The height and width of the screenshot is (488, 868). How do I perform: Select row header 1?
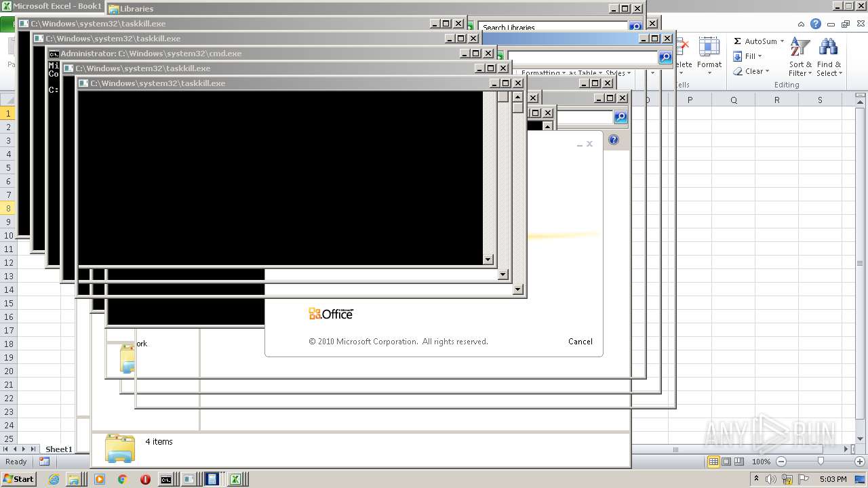(8, 113)
